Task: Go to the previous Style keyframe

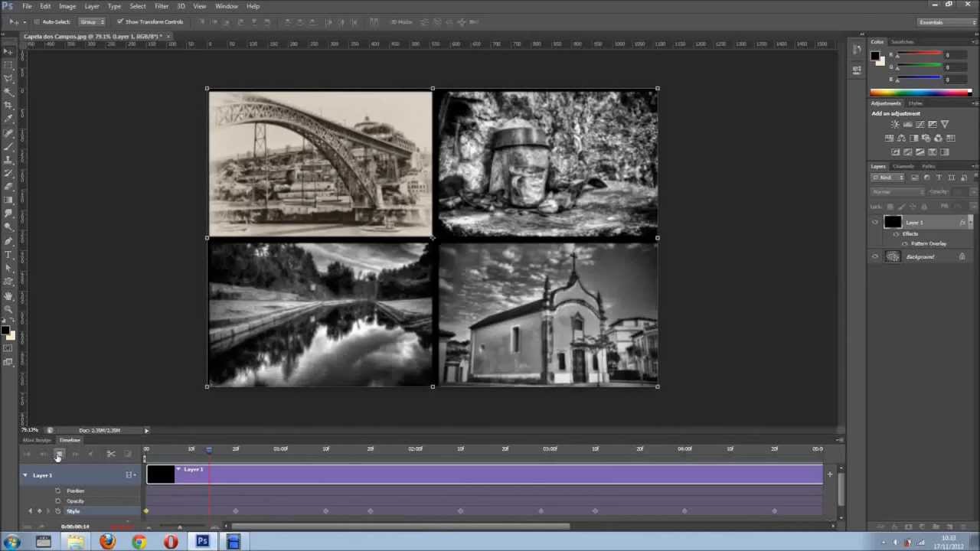Action: [31, 510]
